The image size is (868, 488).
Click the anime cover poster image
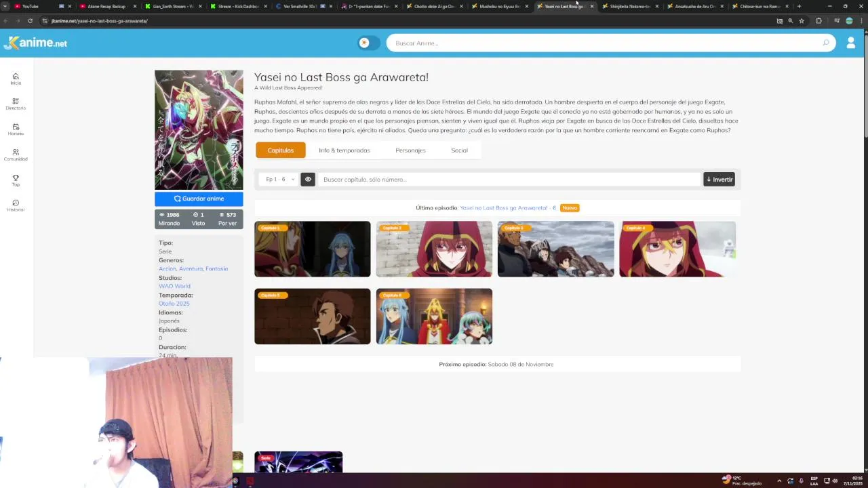pos(199,130)
